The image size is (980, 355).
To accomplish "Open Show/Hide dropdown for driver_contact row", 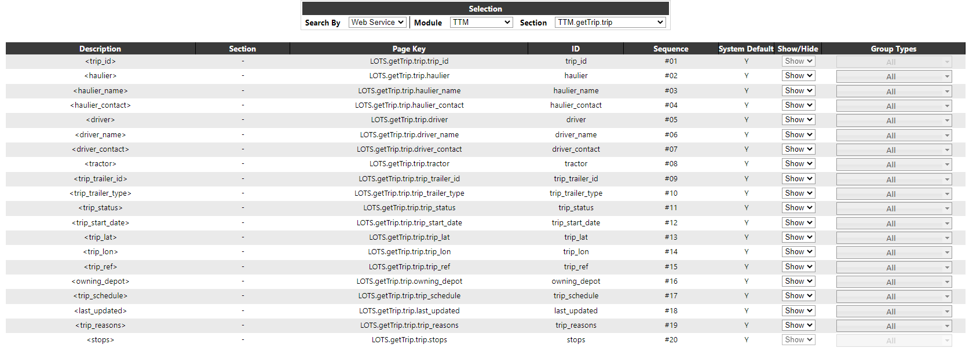I will (799, 149).
